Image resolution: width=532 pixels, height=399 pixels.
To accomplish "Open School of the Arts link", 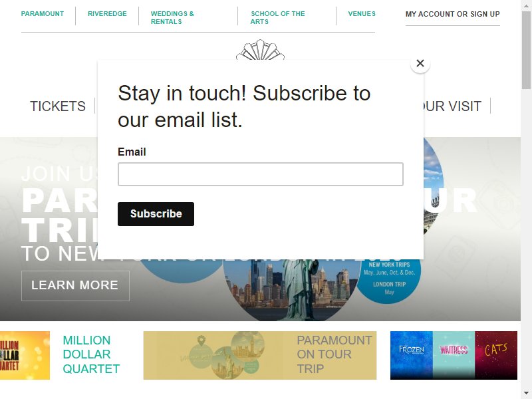I will coord(277,18).
